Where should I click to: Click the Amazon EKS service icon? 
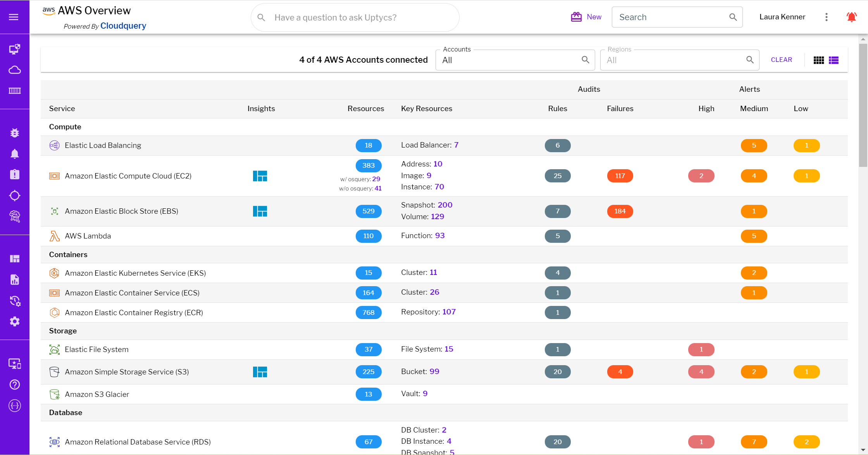54,273
